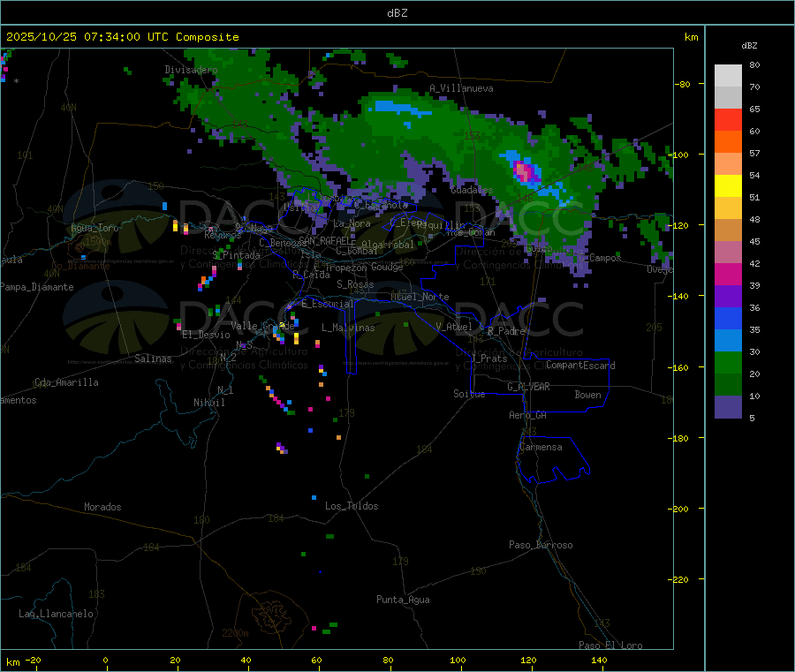Click the magenta storm core near 146
Screen dimensions: 795x672
tap(524, 172)
